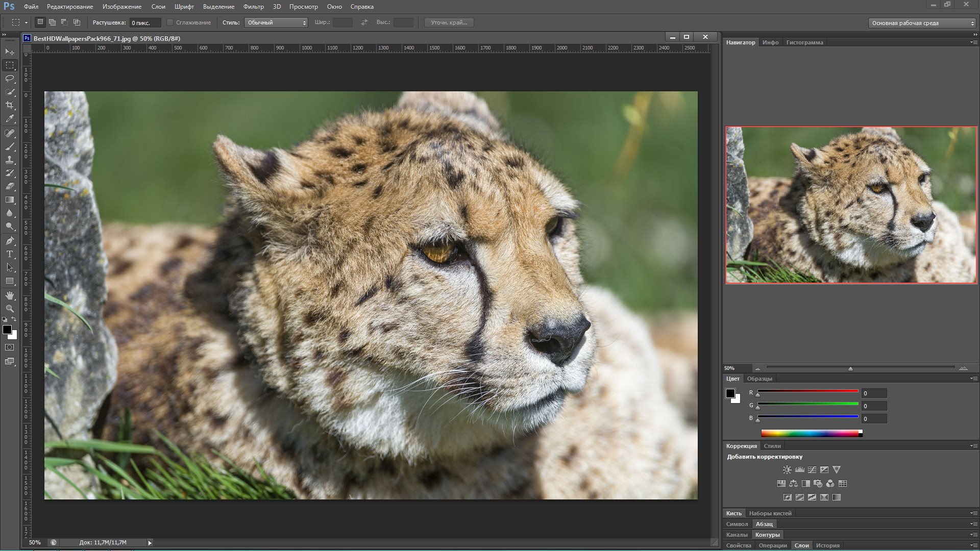Switch to the Гистограмма tab
The height and width of the screenshot is (551, 980).
coord(804,42)
